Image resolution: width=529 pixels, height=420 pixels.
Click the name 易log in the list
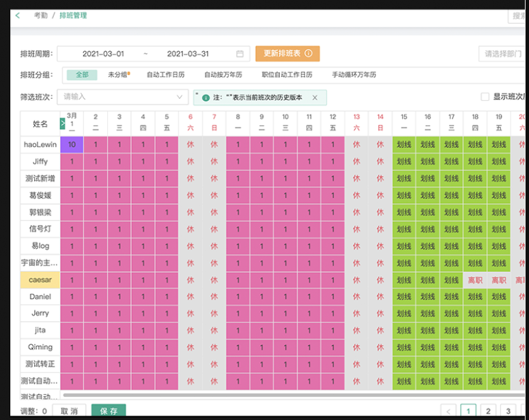[40, 246]
